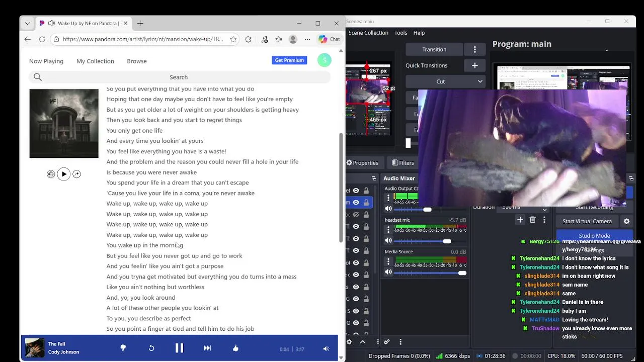Thumb up The Fall track
This screenshot has height=362, width=644.
coord(235,348)
